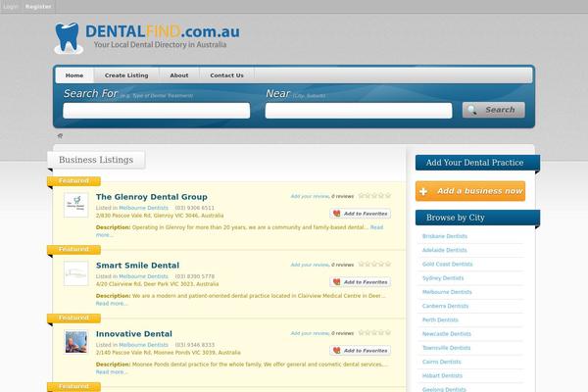Screen dimensions: 588x392
Task: Click the Register link
Action: 38,7
